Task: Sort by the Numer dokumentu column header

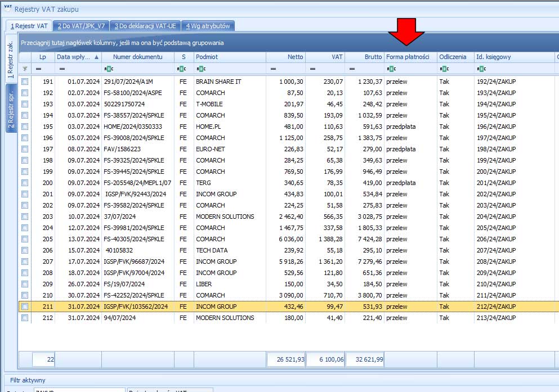Action: [137, 57]
